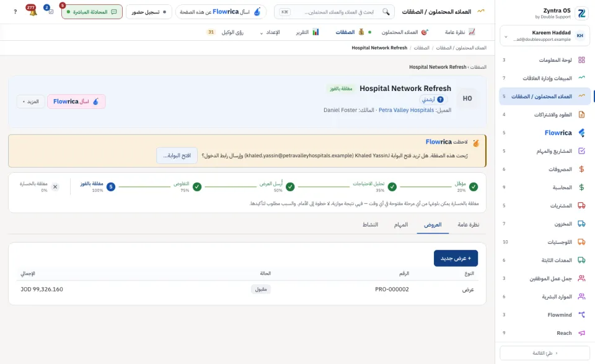
Task: Select the تحليل الاحتياجات 35% stage
Action: point(374,186)
